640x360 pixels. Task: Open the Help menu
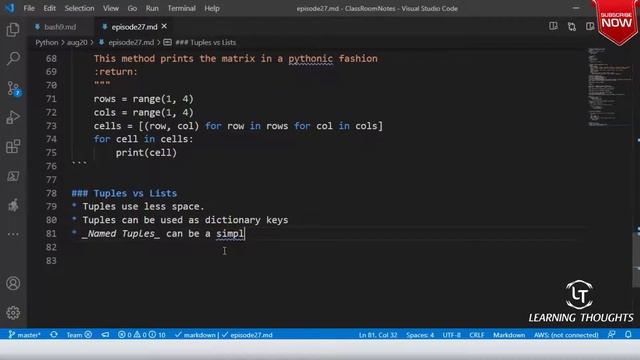point(212,8)
